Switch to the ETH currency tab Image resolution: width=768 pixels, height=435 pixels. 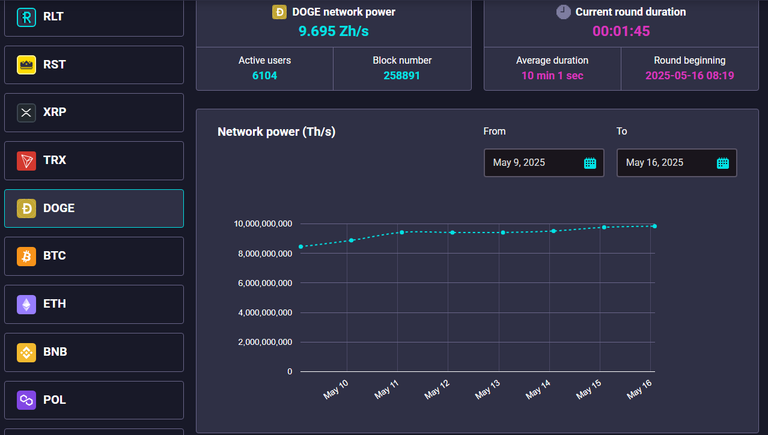94,304
